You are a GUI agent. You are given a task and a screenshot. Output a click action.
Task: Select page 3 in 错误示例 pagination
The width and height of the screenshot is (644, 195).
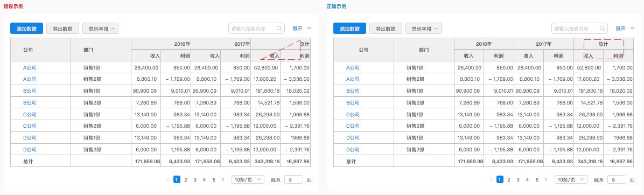coord(195,179)
